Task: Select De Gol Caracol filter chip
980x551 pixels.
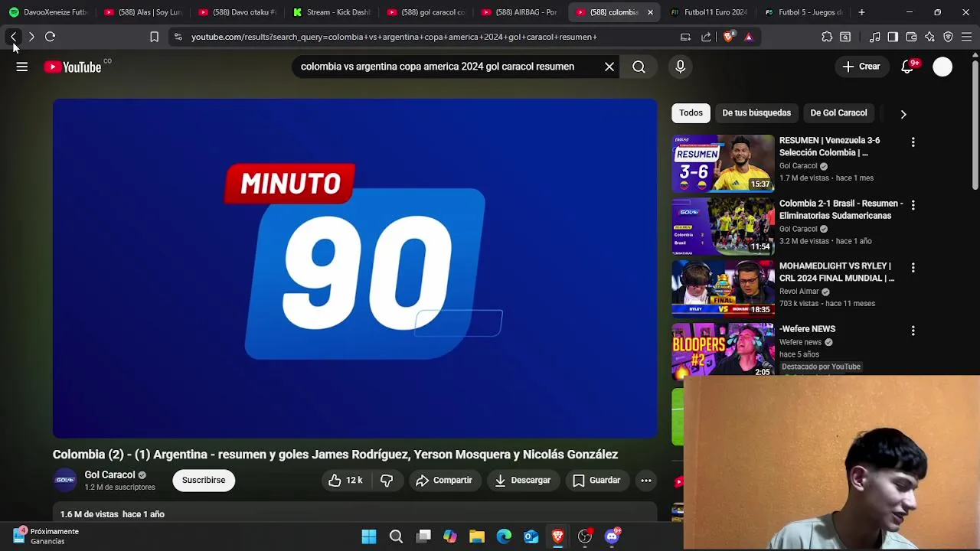Action: tap(838, 113)
